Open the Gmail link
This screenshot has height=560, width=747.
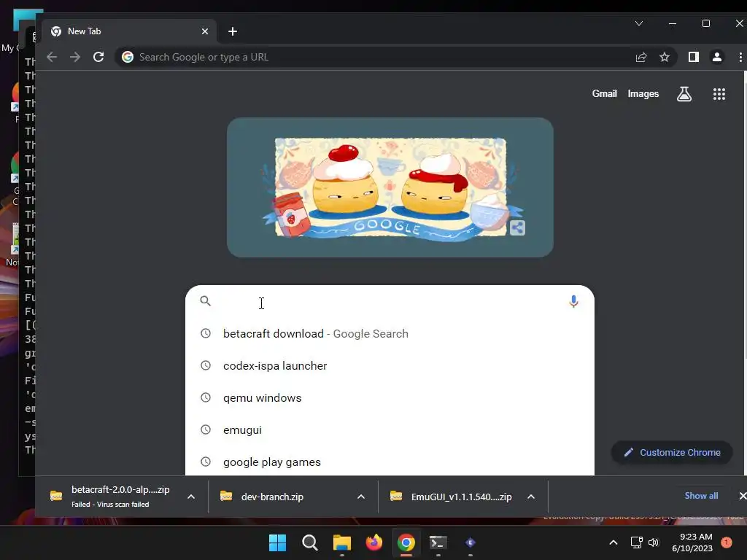[605, 94]
